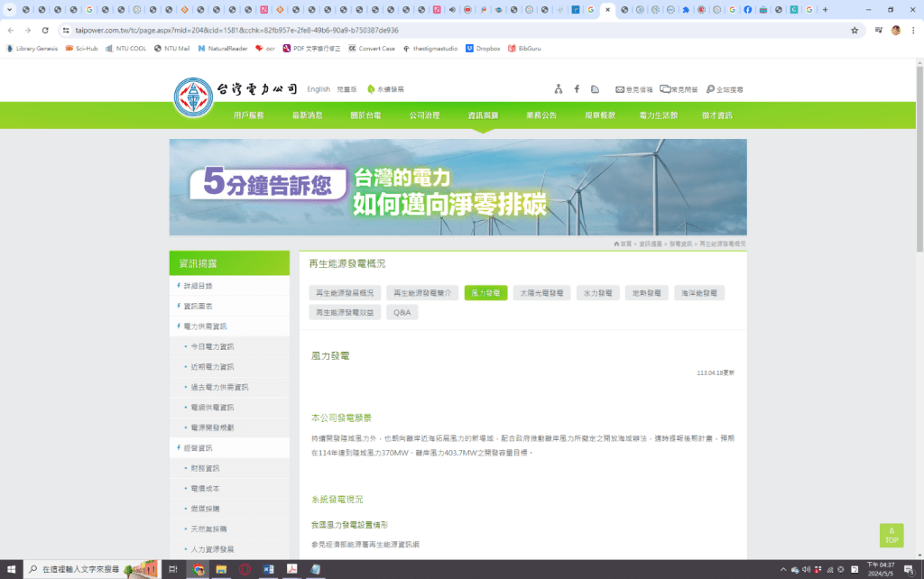Open the sitemap icon in the header
Screen dimensions: 924x579
pyautogui.click(x=559, y=89)
